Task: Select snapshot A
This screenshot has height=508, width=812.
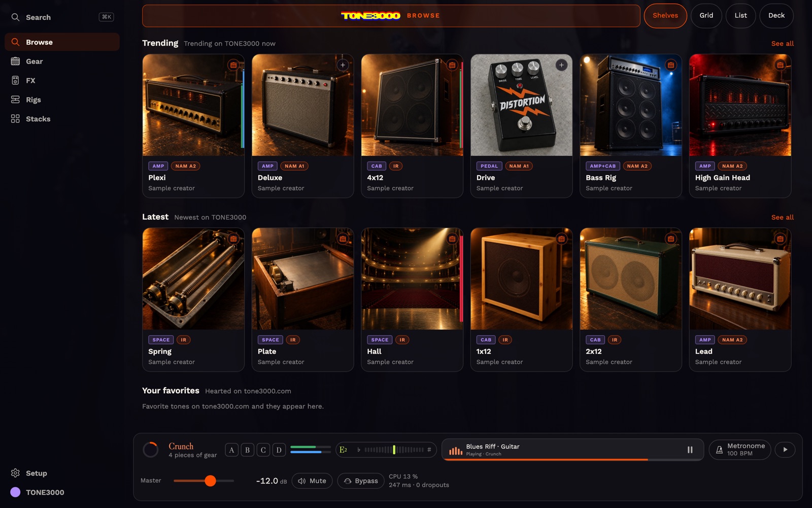Action: coord(232,450)
